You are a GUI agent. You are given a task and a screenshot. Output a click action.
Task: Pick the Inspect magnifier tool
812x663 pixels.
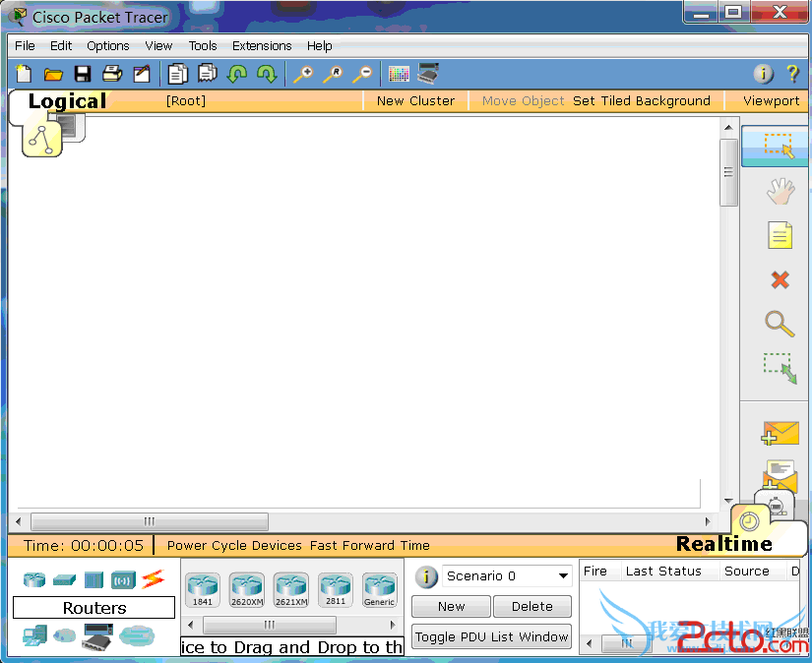click(x=780, y=324)
